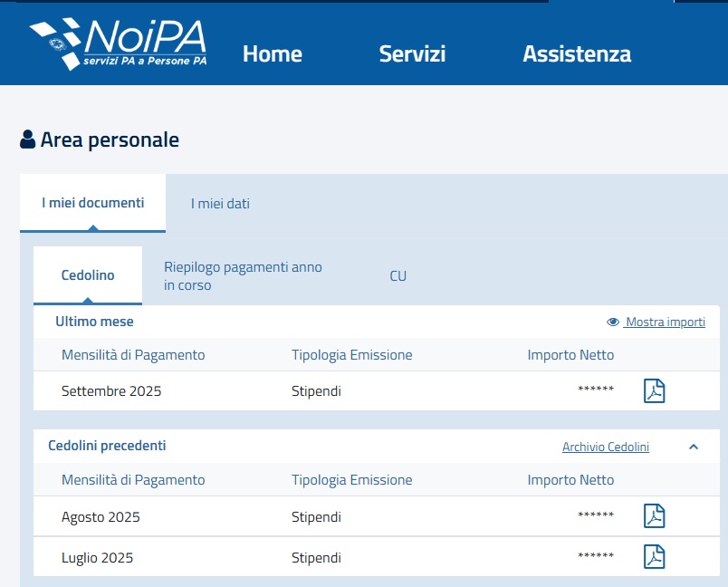
Task: Click the Mostra importi link
Action: (x=666, y=322)
